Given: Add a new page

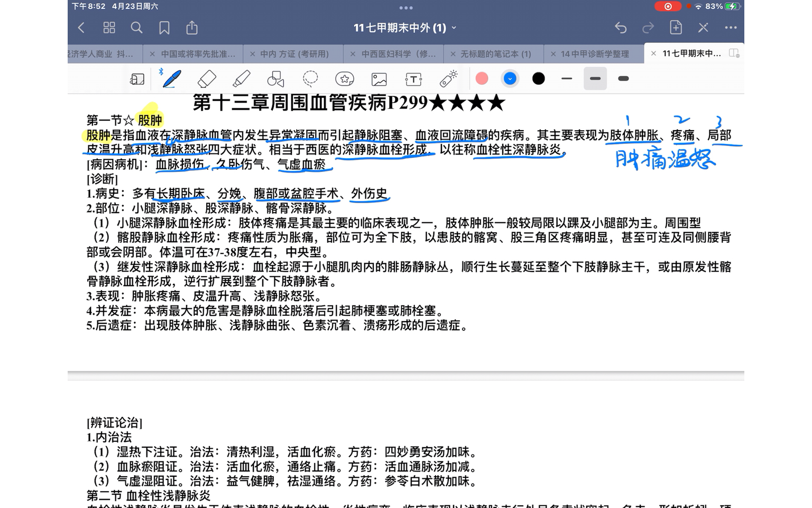Looking at the screenshot, I should coord(676,28).
